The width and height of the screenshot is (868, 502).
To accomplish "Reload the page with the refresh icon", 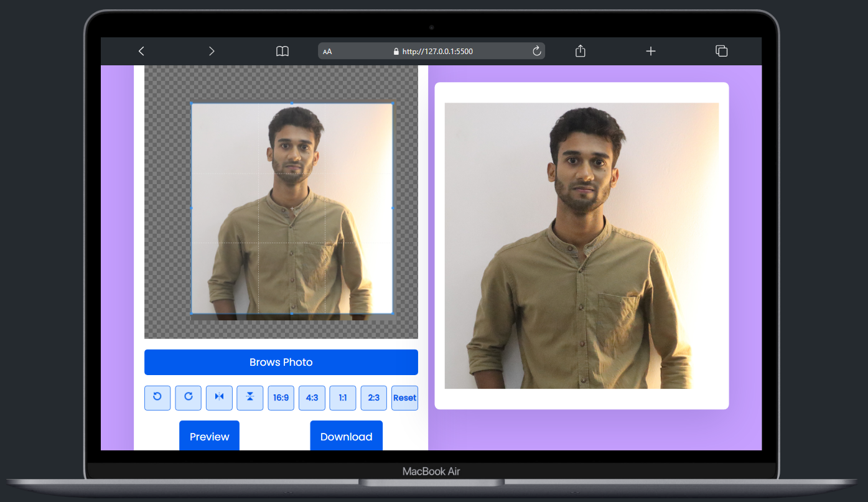I will tap(537, 51).
